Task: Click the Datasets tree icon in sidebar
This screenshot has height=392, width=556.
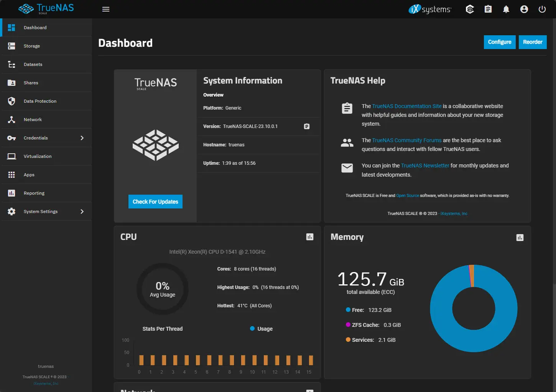Action: pos(12,64)
